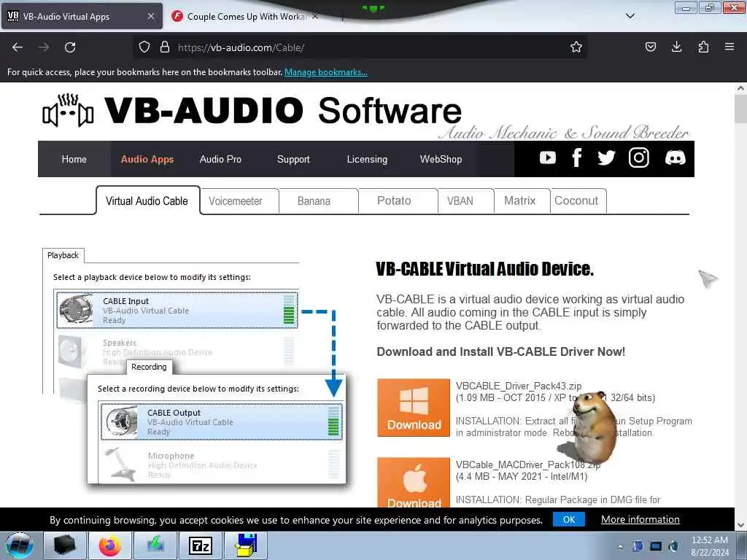The height and width of the screenshot is (560, 747).
Task: Open Firefox from the taskbar
Action: tap(110, 545)
